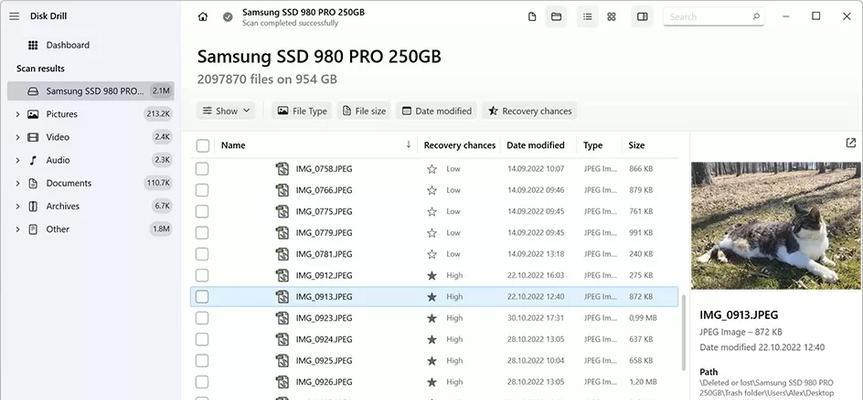Check the box for IMG_0912.JPEG
Viewport: 863px width, 400px height.
202,275
